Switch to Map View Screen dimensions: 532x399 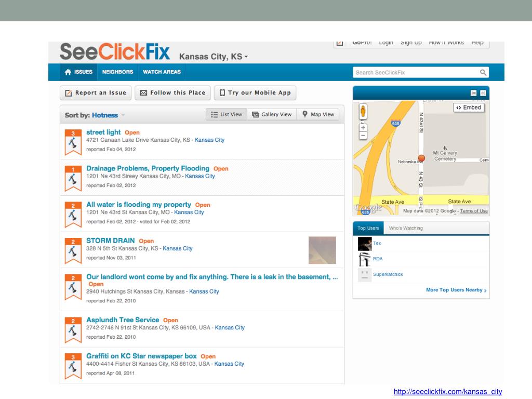318,114
